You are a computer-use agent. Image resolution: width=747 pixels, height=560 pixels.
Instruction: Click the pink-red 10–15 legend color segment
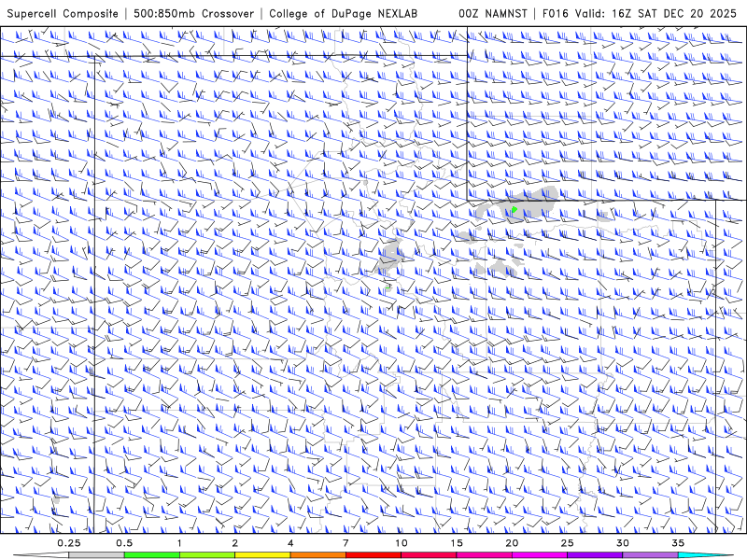pos(429,555)
